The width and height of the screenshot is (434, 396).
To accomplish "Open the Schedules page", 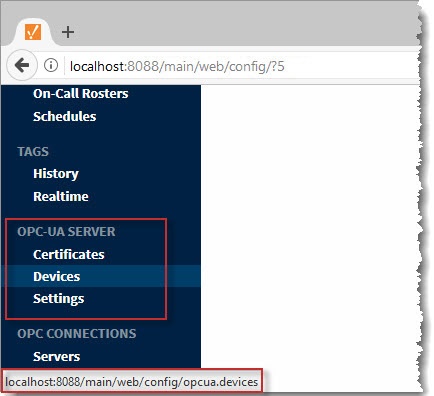I will click(65, 117).
